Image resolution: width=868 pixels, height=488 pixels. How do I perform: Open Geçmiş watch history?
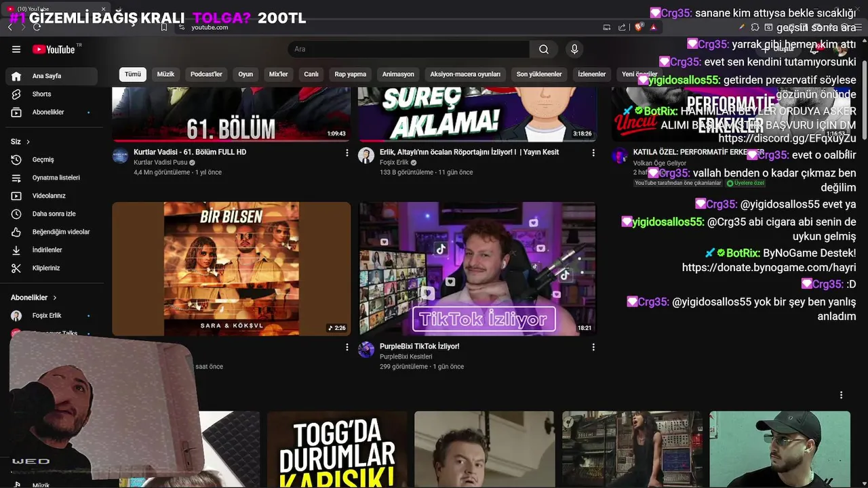52,159
